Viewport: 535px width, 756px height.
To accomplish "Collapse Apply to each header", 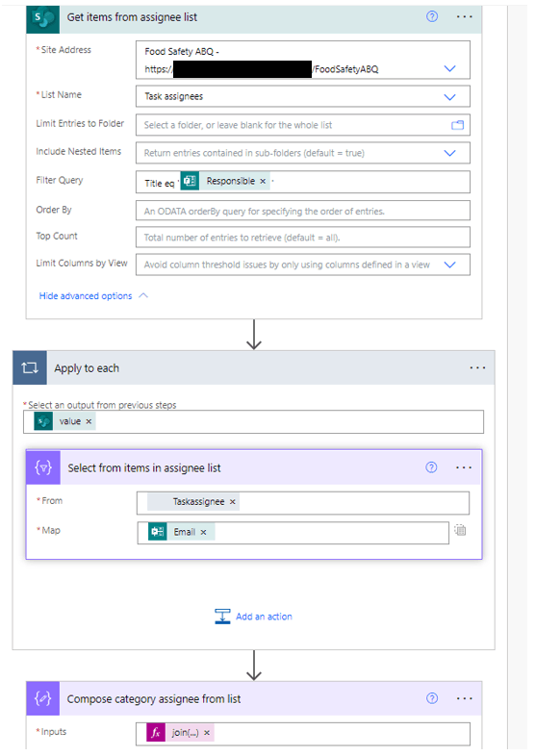I will pyautogui.click(x=254, y=367).
